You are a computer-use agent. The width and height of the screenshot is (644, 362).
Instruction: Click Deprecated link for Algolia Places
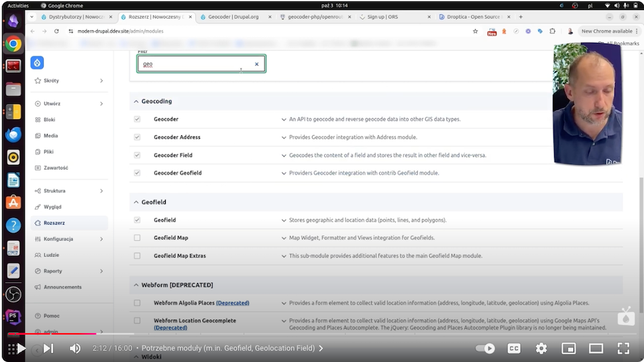point(233,303)
